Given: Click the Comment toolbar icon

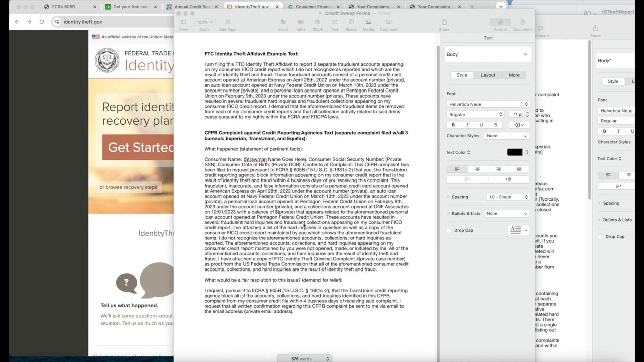Looking at the screenshot, I should click(x=388, y=22).
